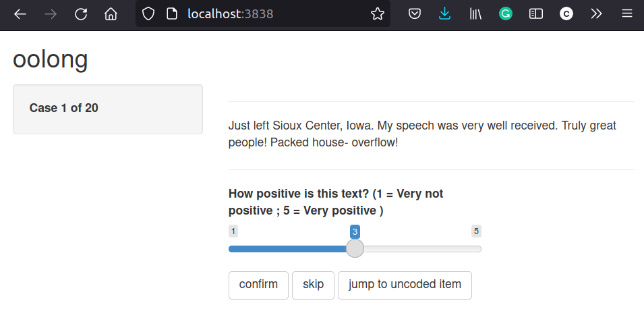Screen dimensions: 644x336
Task: Click the positivity slider handle at 3
Action: (355, 248)
